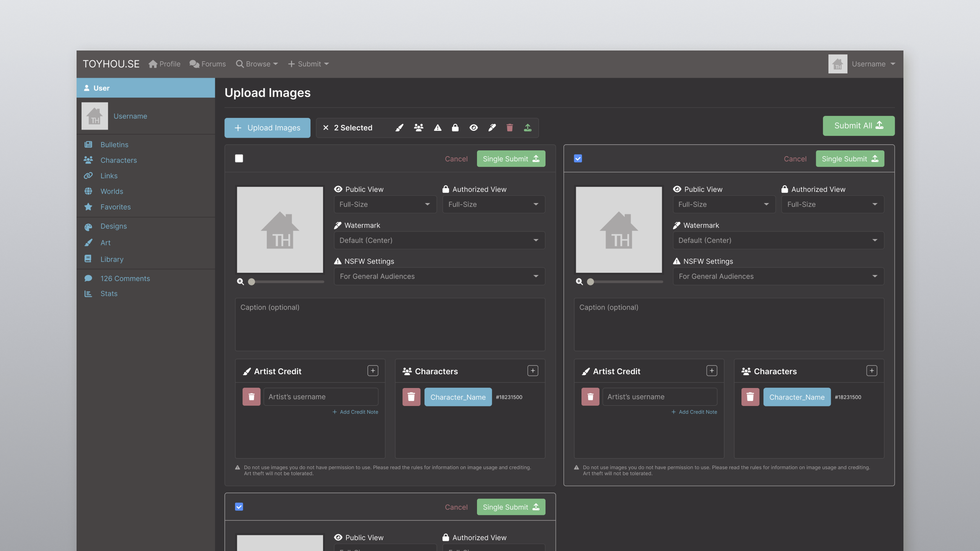Click the bulk NSFW warning triangle icon
The height and width of the screenshot is (551, 980).
click(438, 128)
